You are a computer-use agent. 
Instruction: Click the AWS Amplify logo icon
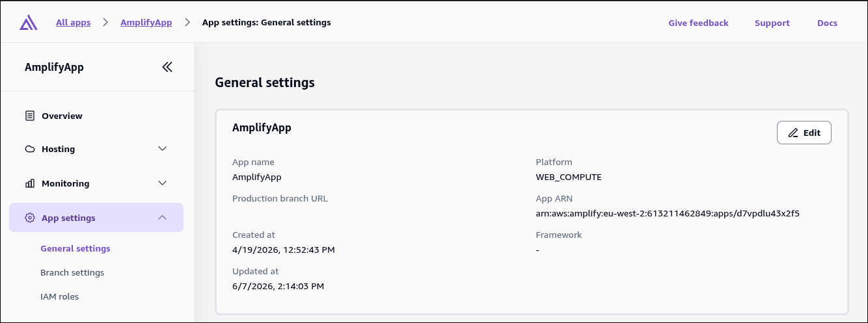pos(28,23)
